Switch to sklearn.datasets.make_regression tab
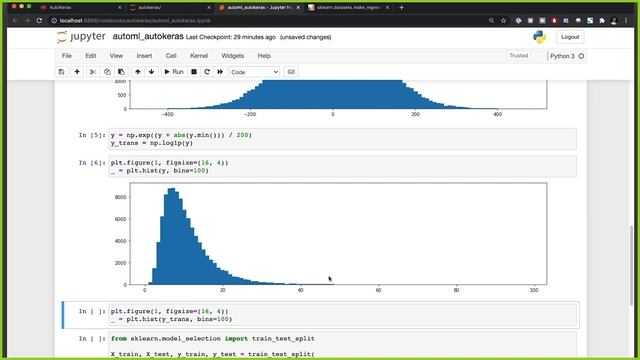 [347, 7]
